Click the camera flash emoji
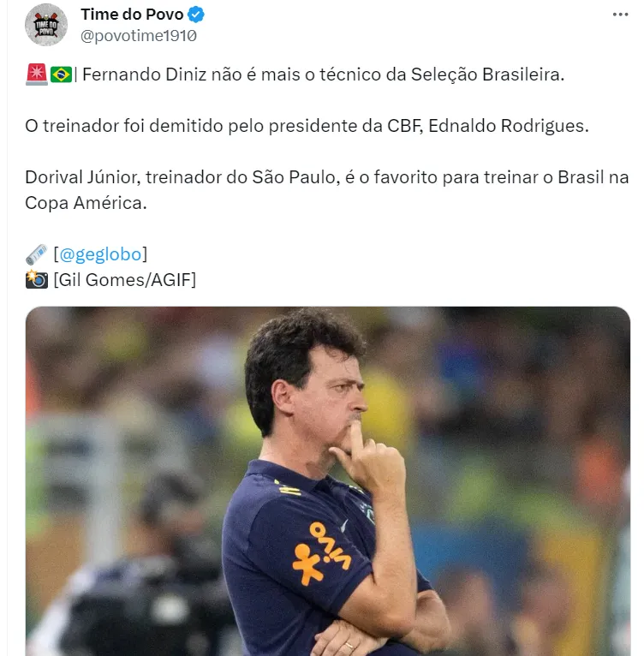644x656 pixels. coord(36,279)
